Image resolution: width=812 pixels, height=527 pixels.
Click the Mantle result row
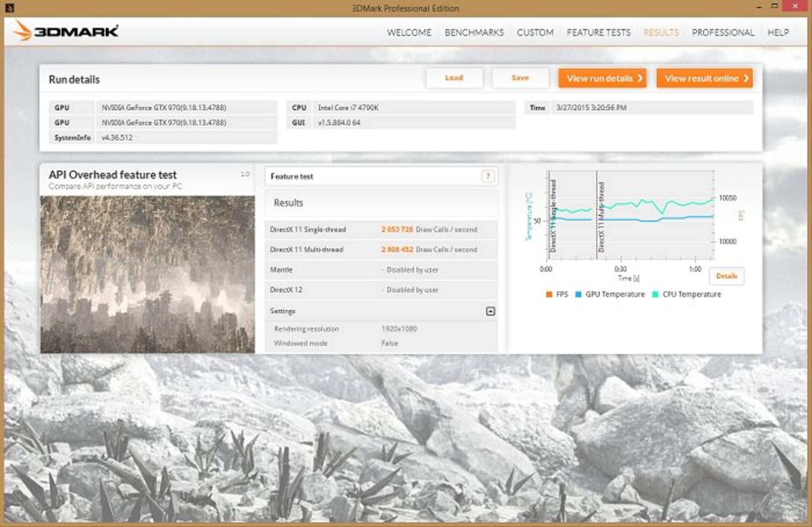(x=381, y=270)
